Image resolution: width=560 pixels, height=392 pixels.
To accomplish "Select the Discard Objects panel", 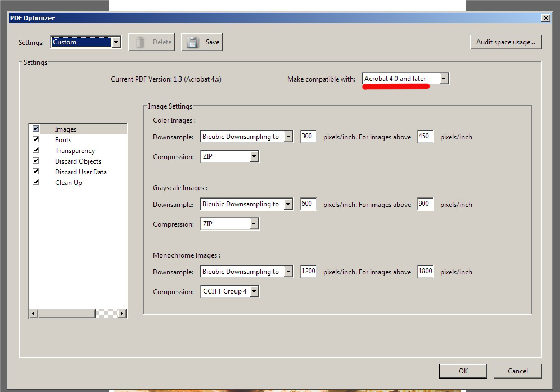I will (78, 161).
